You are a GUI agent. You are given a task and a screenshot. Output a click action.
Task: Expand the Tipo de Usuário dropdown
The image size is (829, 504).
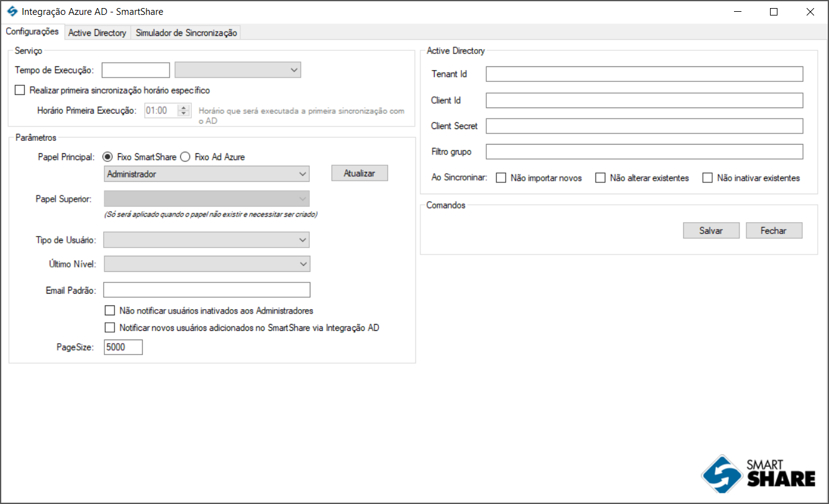(x=207, y=240)
